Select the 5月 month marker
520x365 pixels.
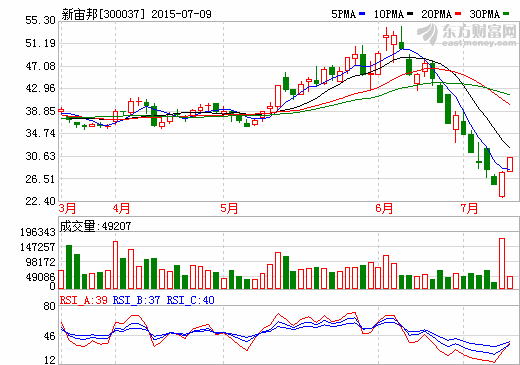pyautogui.click(x=229, y=208)
